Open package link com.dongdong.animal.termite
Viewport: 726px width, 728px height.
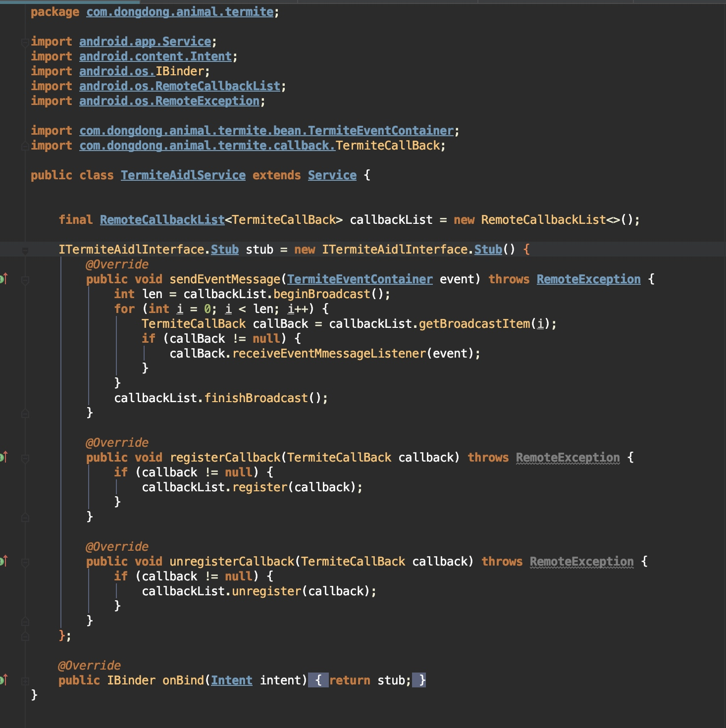click(x=180, y=12)
